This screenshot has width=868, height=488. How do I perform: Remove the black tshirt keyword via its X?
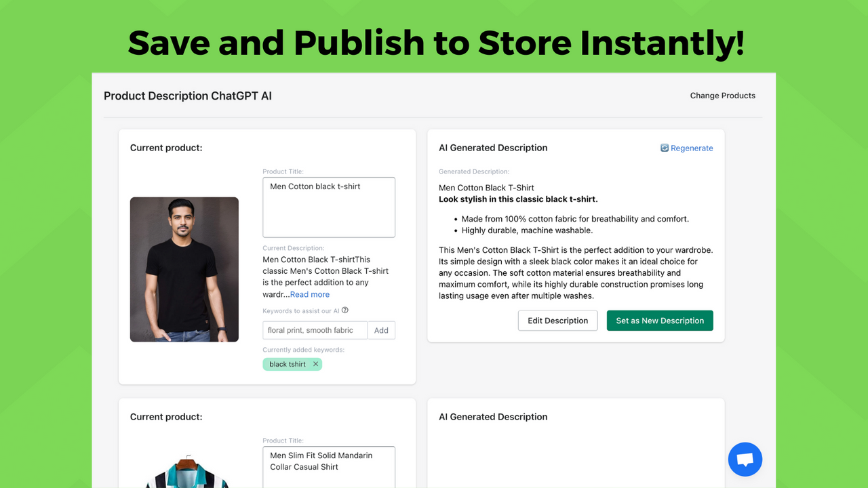point(315,364)
